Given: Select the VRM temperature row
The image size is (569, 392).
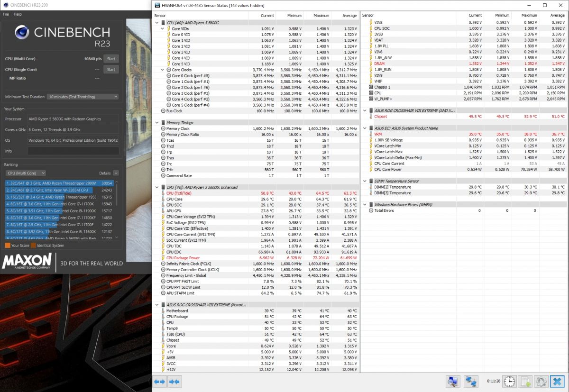Looking at the screenshot, I should 464,134.
